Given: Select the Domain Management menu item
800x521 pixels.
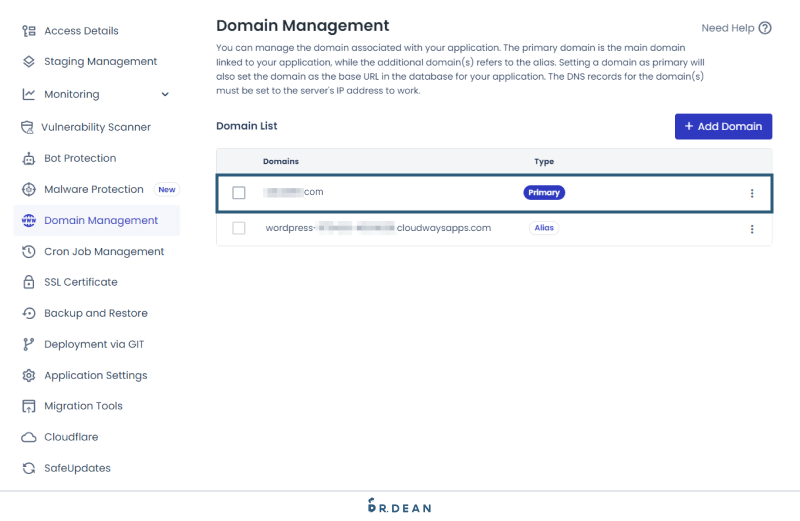Looking at the screenshot, I should pos(97,220).
